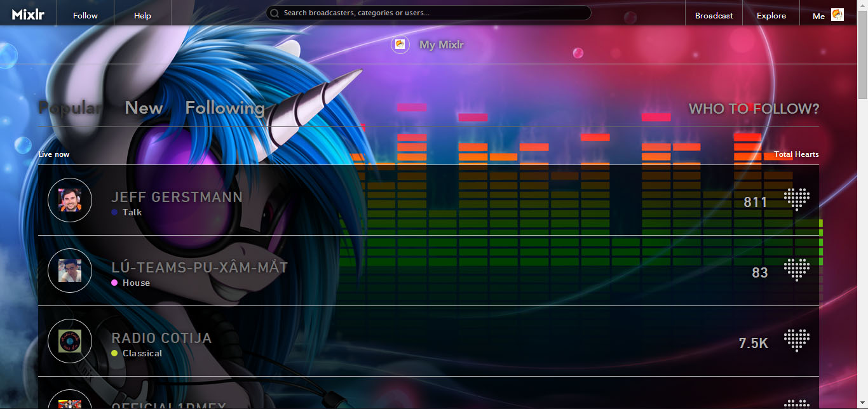This screenshot has width=868, height=409.
Task: Click the My Mixlr avatar icon
Action: point(400,44)
